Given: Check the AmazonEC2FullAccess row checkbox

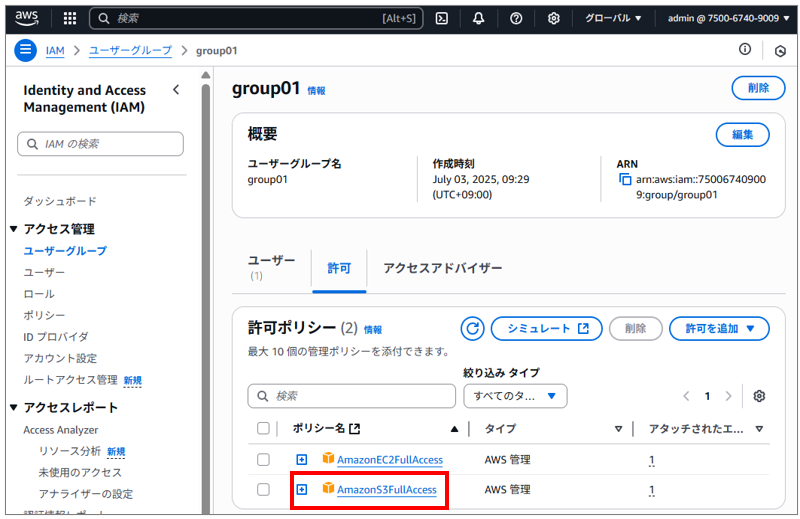Looking at the screenshot, I should pyautogui.click(x=263, y=459).
